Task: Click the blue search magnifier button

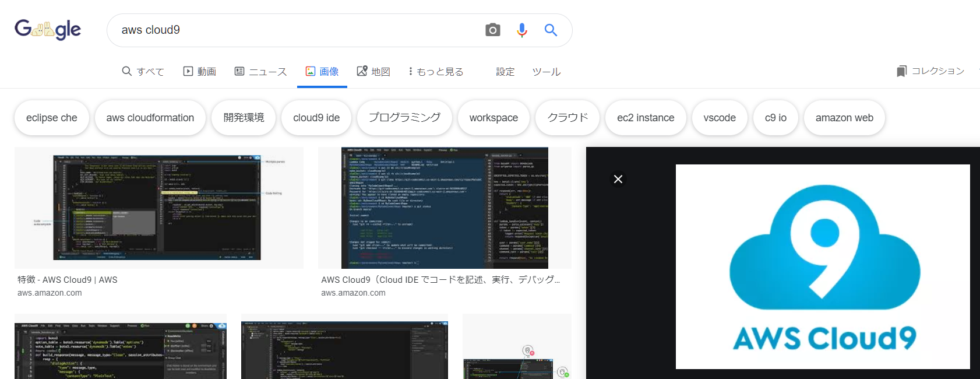Action: point(551,30)
